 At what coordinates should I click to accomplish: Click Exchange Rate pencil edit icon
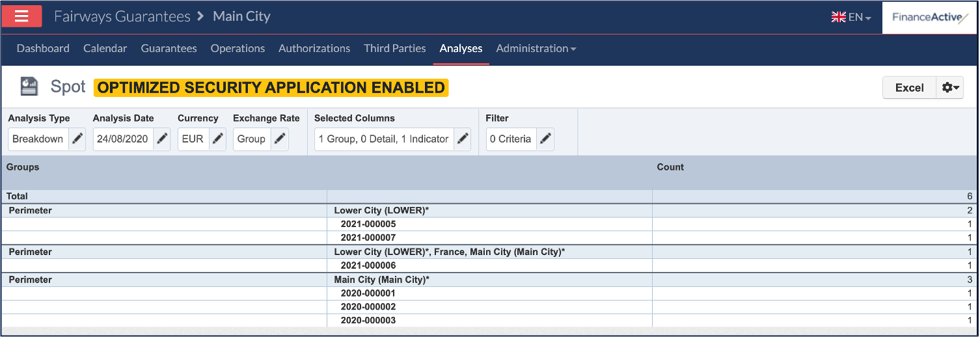(280, 139)
